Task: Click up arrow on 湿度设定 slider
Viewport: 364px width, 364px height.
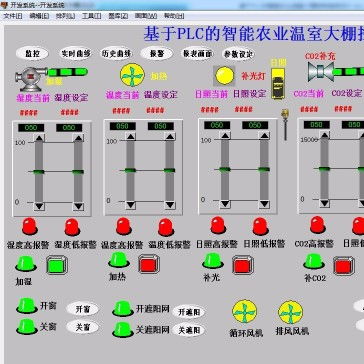Action: (x=78, y=138)
